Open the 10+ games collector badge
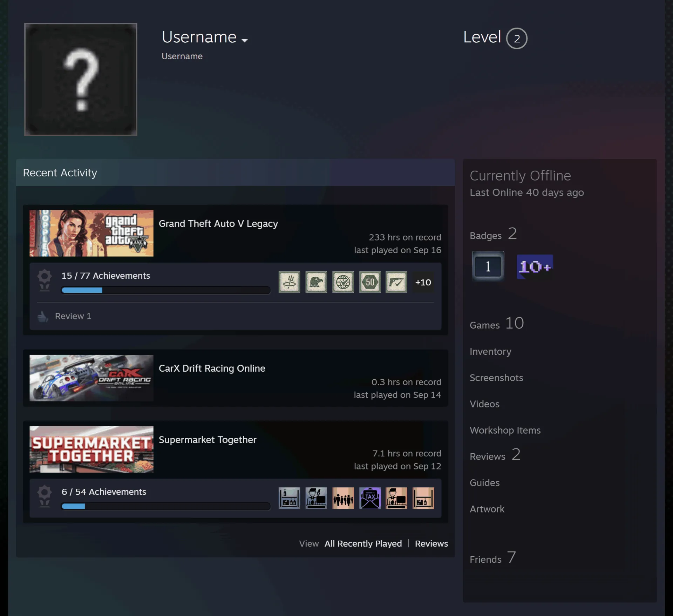The height and width of the screenshot is (616, 673). (x=535, y=266)
